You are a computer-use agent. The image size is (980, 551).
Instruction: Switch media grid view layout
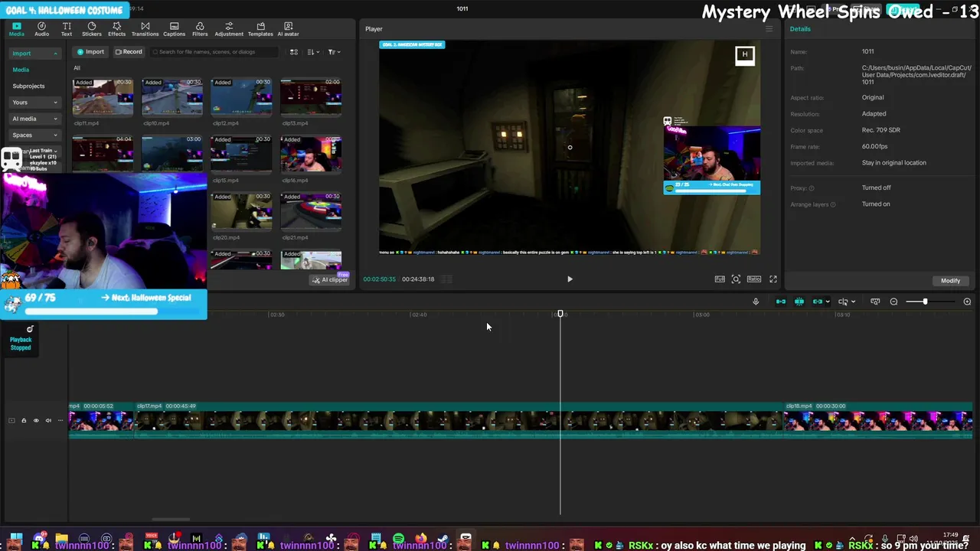(x=293, y=52)
